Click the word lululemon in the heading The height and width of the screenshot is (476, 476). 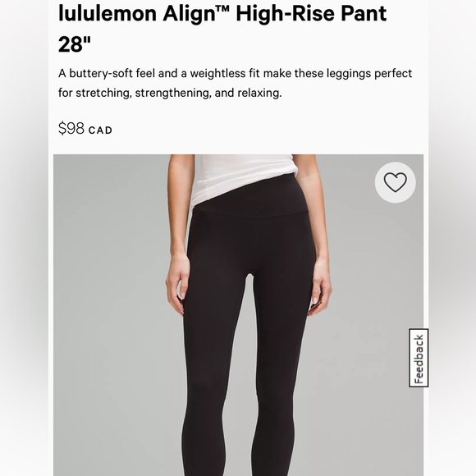pyautogui.click(x=108, y=13)
